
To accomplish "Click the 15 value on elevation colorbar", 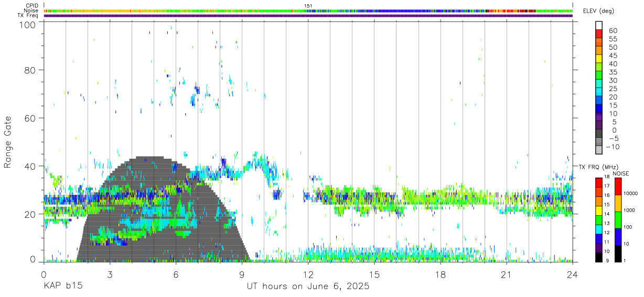I will click(613, 105).
